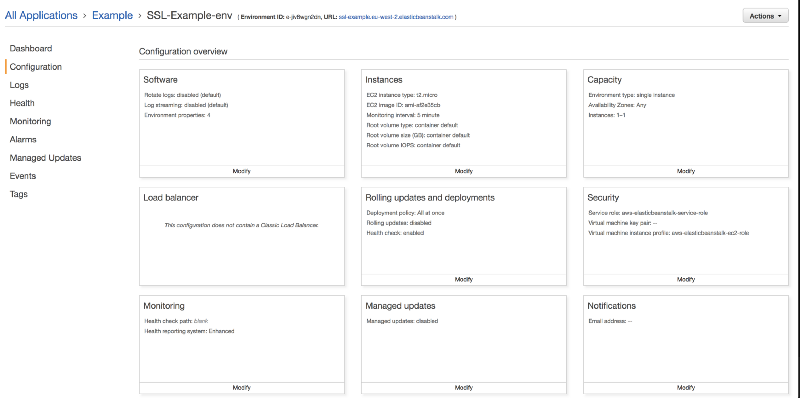Click the EC2 image ID line
800x398 pixels.
click(403, 105)
